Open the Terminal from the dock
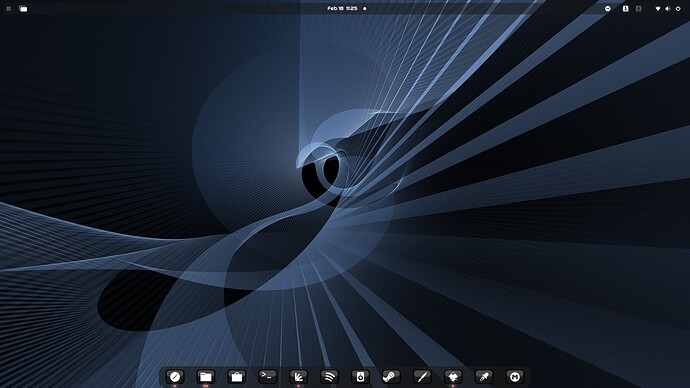Image resolution: width=690 pixels, height=388 pixels. pos(268,377)
